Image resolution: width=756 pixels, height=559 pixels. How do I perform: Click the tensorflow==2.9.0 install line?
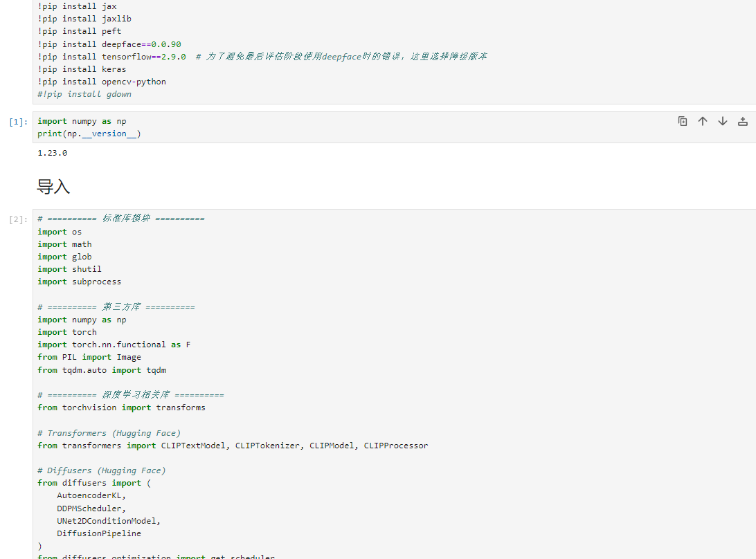tap(112, 57)
